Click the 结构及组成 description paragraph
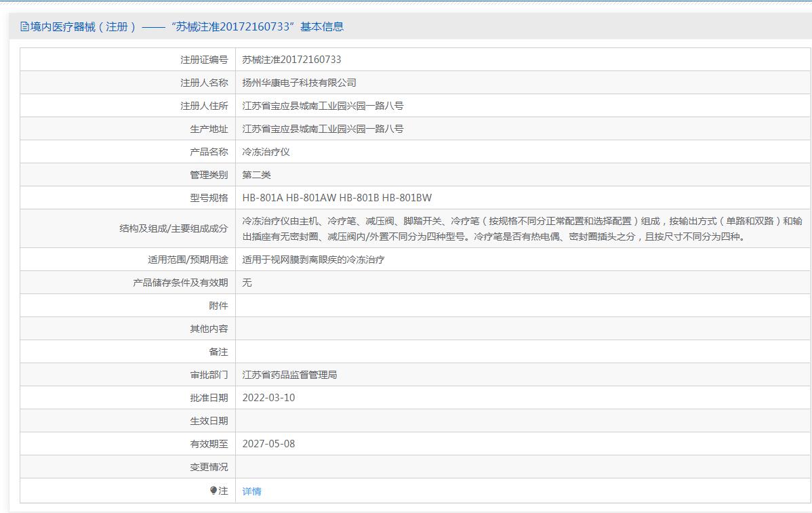Screen dimensions: 812x513 (x=522, y=229)
